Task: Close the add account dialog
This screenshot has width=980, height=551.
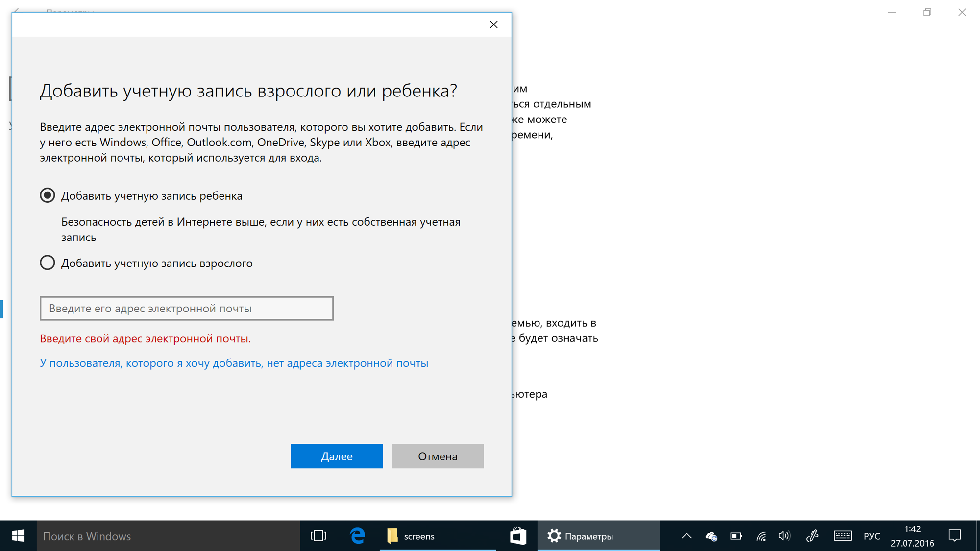Action: (493, 24)
